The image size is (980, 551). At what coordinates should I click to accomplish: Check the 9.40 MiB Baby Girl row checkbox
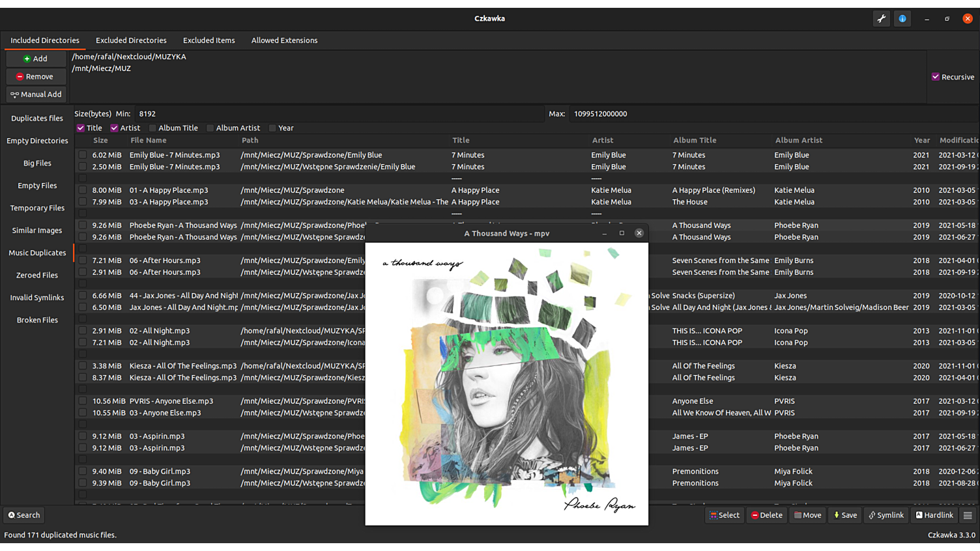click(83, 472)
